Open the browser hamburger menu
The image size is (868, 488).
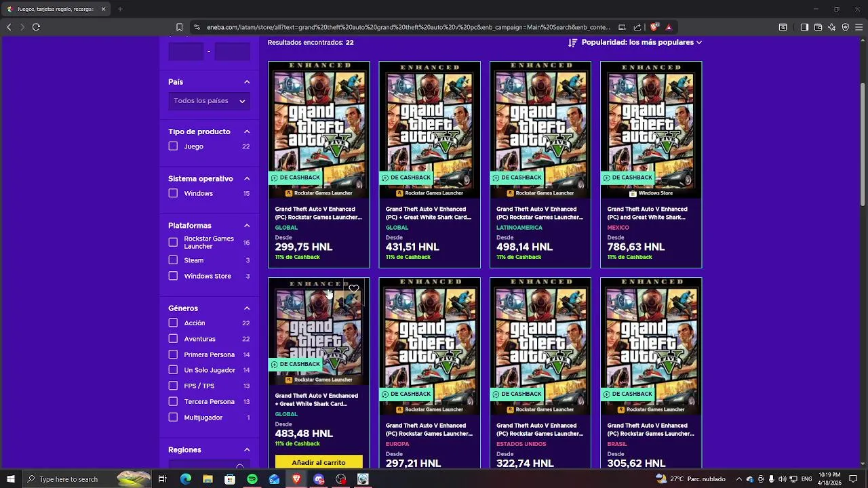859,27
